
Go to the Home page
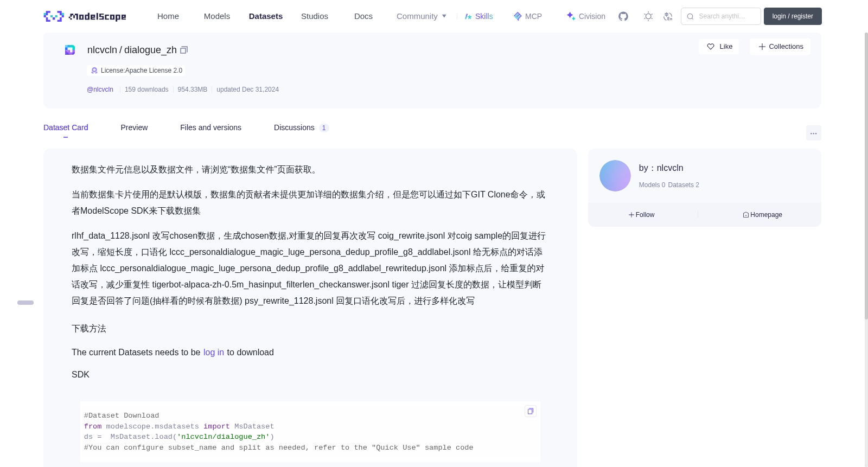[168, 16]
